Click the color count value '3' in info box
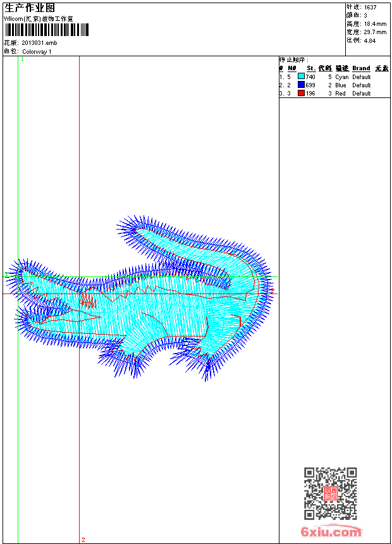The image size is (392, 544). pyautogui.click(x=365, y=16)
